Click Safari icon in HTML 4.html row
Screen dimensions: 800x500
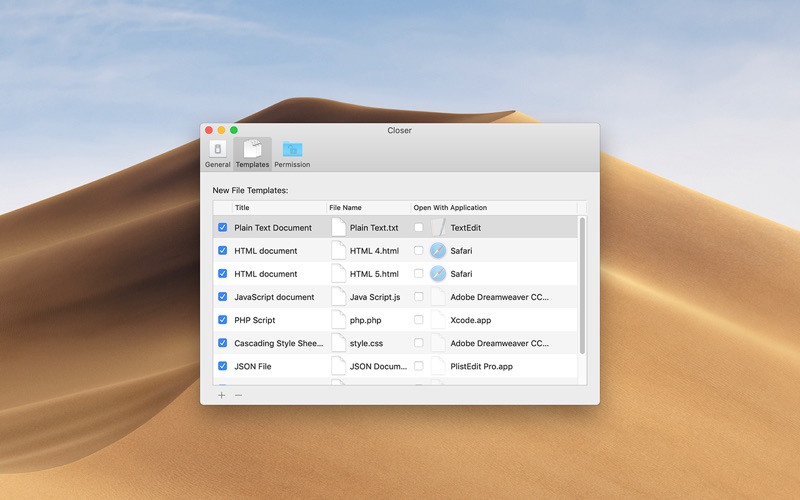click(438, 251)
